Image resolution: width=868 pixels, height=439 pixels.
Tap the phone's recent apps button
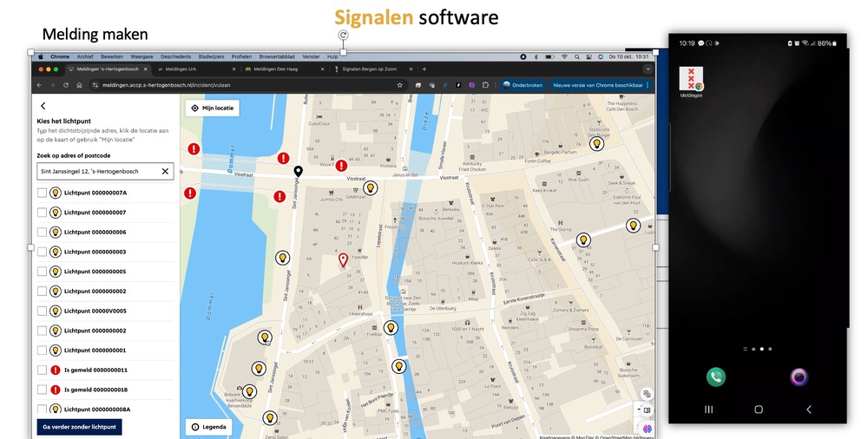click(x=708, y=410)
